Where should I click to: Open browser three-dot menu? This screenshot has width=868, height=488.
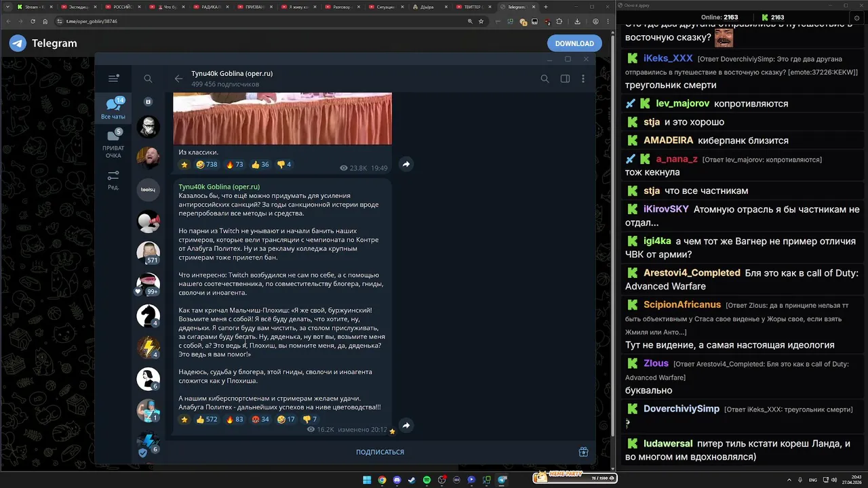point(607,21)
